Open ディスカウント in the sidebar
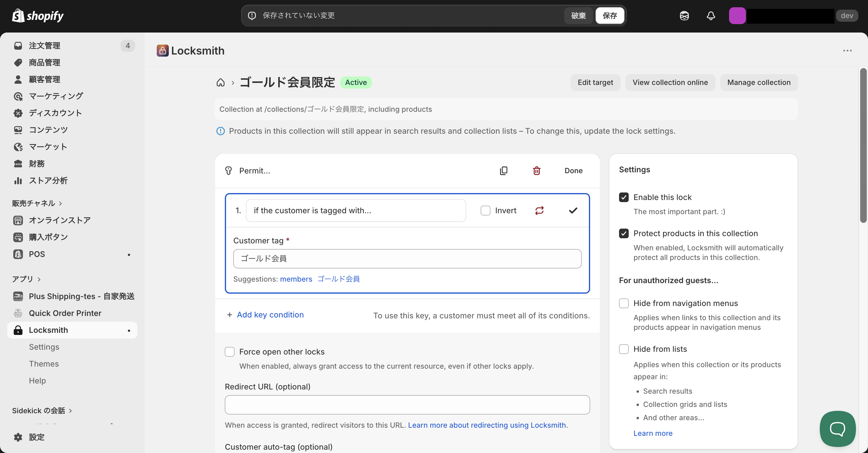This screenshot has width=868, height=453. (72, 113)
